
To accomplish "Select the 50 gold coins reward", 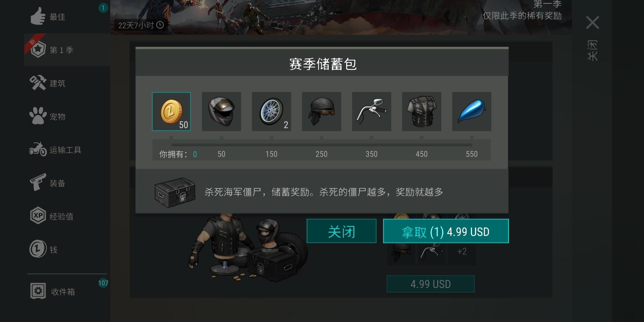I will click(171, 112).
